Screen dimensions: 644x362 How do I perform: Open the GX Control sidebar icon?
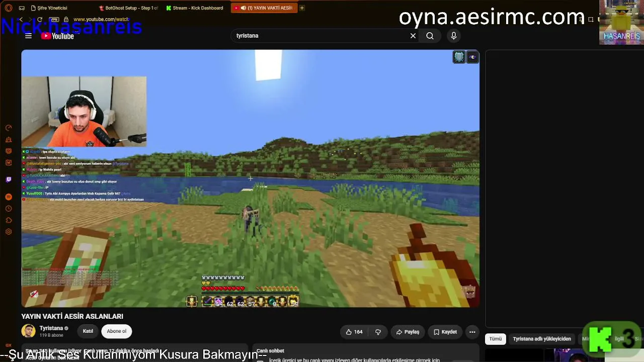[9, 128]
